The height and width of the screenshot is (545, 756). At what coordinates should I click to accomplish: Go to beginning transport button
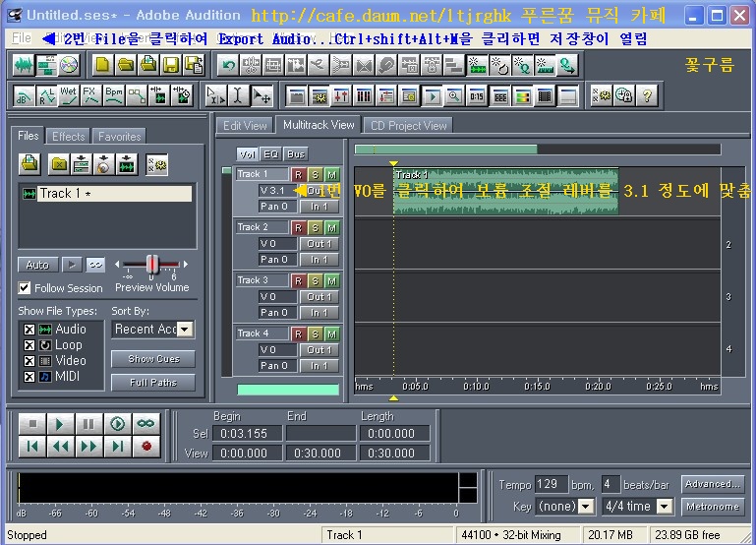pyautogui.click(x=32, y=446)
